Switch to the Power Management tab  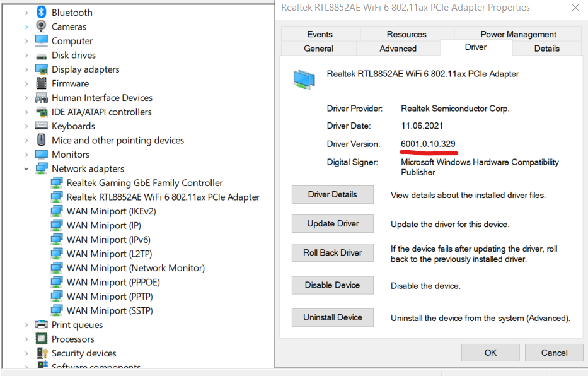[518, 34]
